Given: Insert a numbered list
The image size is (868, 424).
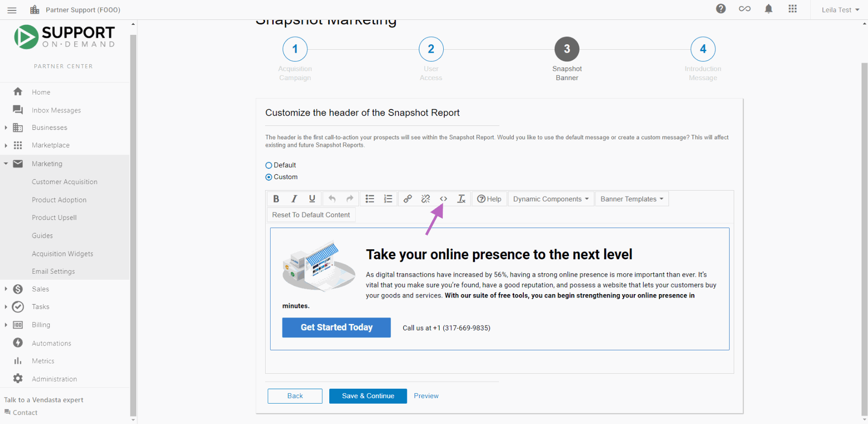Looking at the screenshot, I should [388, 199].
